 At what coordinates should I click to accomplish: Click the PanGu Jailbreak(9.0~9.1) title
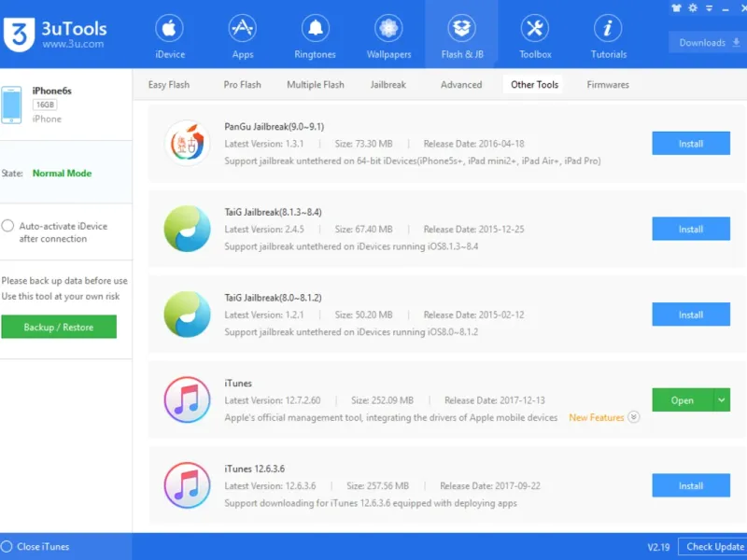[275, 127]
